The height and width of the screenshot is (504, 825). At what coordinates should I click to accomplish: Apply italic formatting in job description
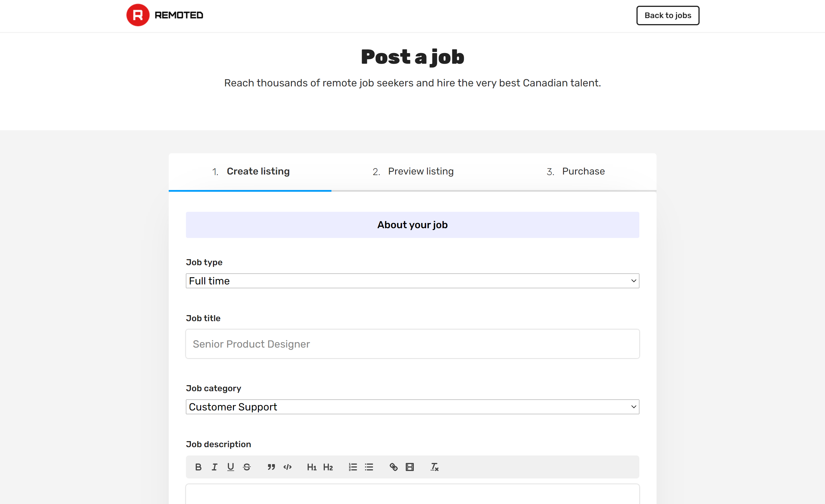(214, 467)
